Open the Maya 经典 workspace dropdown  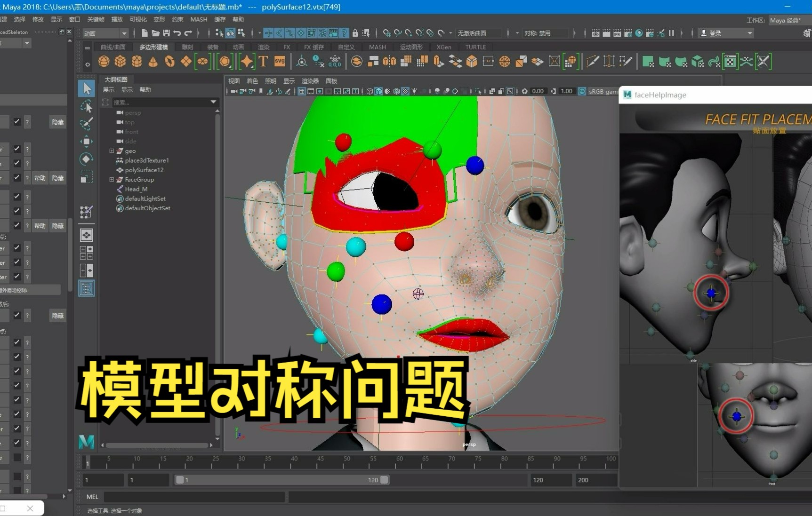pos(785,20)
